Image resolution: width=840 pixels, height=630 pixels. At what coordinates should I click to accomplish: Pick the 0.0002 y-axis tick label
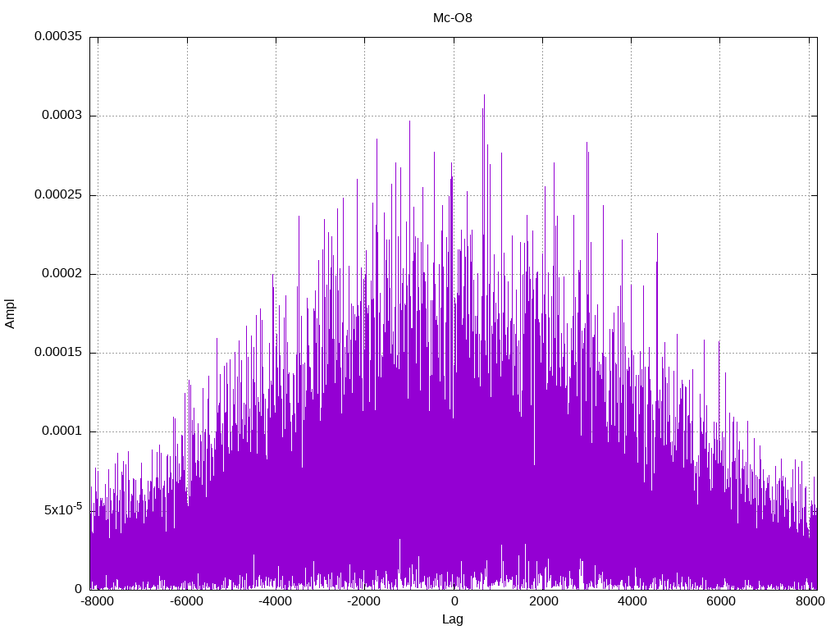[62, 274]
